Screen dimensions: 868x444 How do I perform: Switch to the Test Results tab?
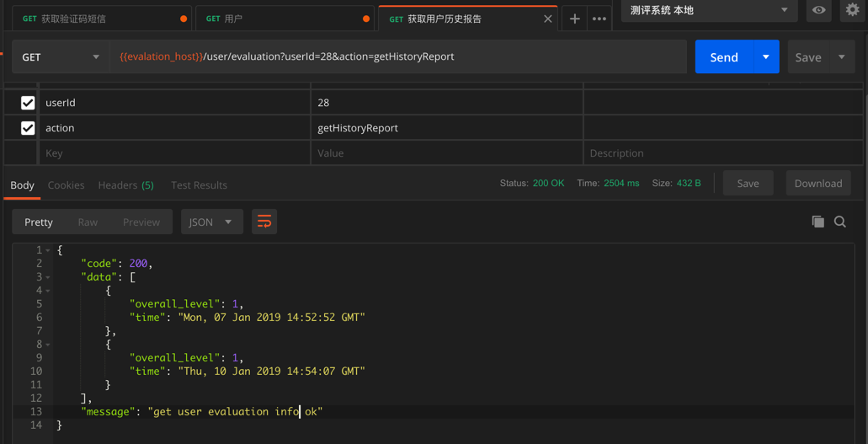pyautogui.click(x=199, y=185)
